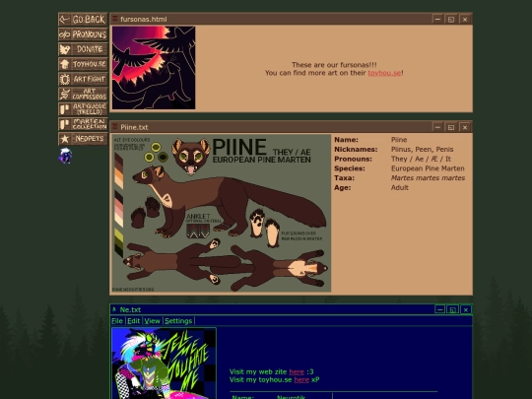Open the Art Queue (Trello) sidebar button
Viewport: 532px width, 399px height.
tap(83, 109)
